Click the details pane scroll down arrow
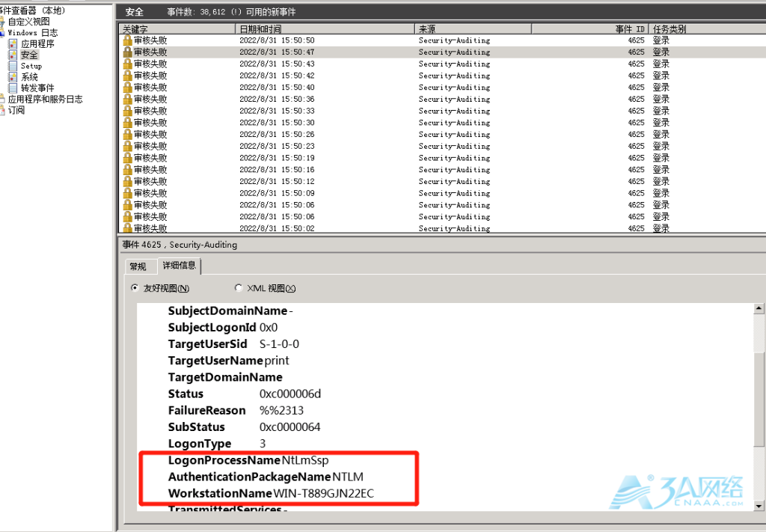This screenshot has width=766, height=532. point(759,506)
